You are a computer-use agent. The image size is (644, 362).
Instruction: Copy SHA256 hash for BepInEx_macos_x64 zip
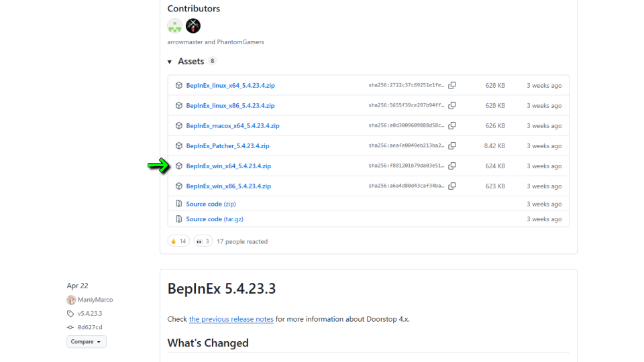(452, 126)
